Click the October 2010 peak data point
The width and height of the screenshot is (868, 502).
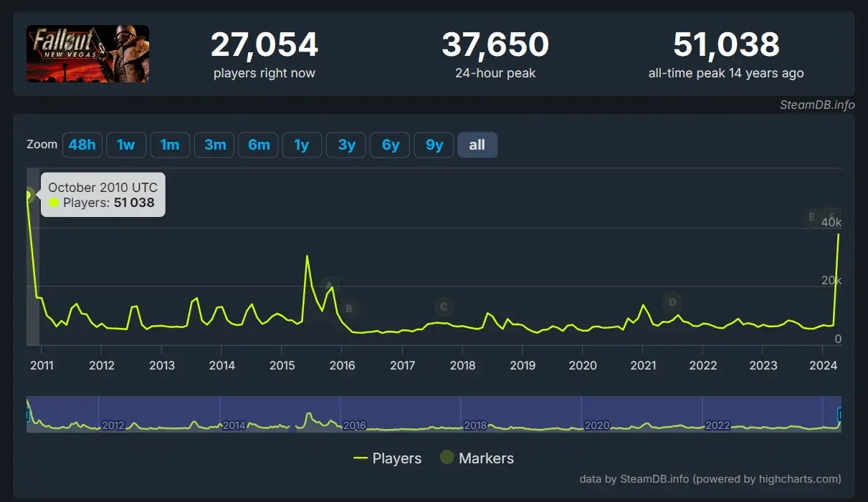pos(29,194)
